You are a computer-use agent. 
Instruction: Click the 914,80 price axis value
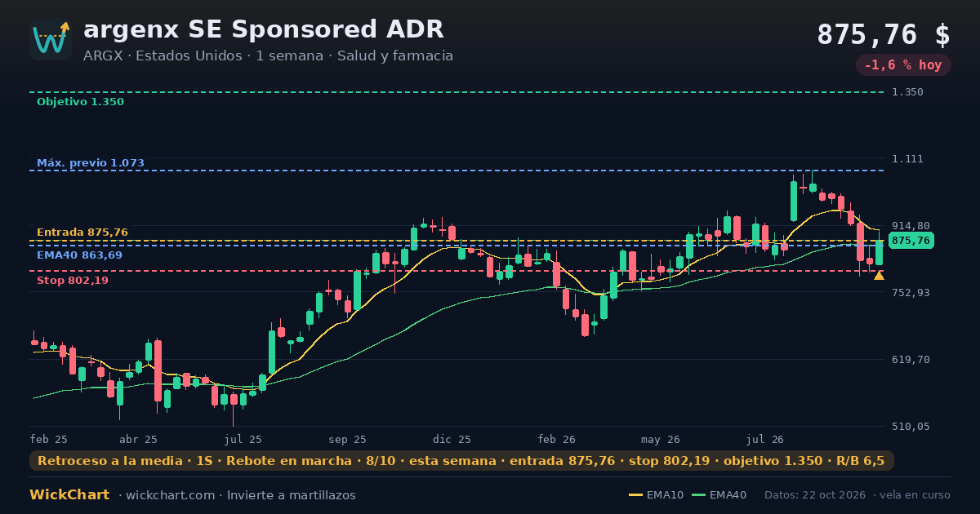[x=911, y=226]
